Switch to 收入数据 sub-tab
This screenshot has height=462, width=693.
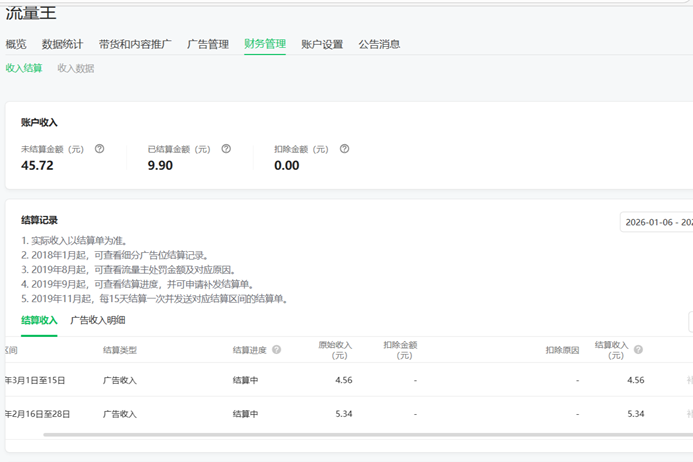click(76, 68)
